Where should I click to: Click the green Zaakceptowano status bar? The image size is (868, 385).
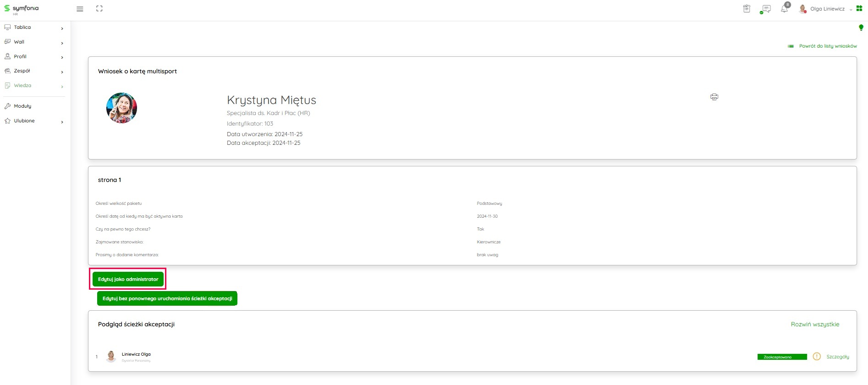click(x=782, y=357)
